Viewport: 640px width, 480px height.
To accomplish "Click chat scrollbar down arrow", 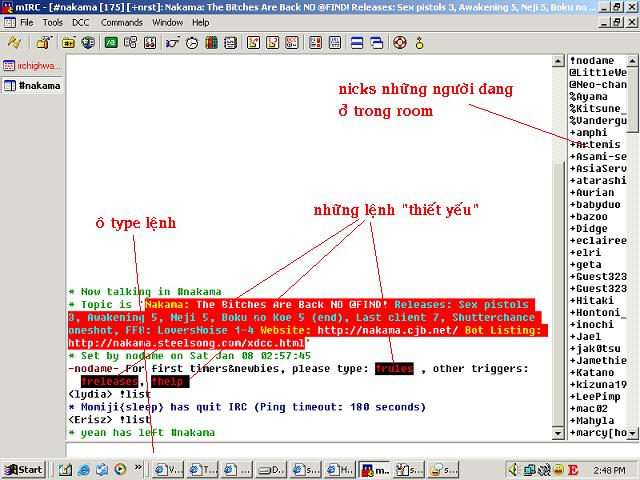I will tap(558, 433).
